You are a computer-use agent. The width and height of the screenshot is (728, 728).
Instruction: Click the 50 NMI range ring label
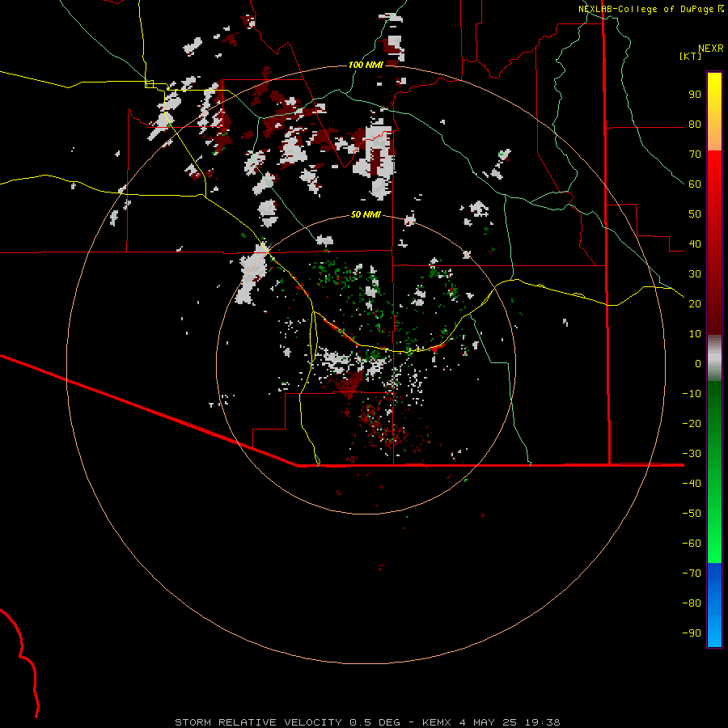click(366, 214)
